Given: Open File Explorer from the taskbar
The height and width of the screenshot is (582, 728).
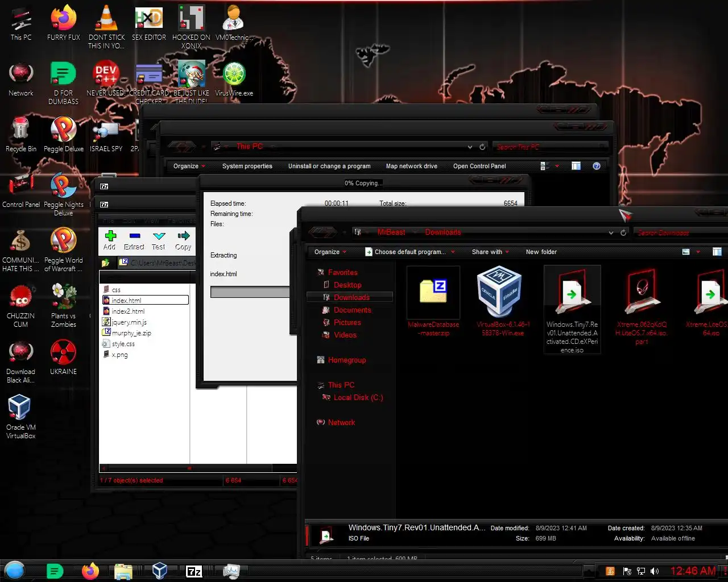Looking at the screenshot, I should tap(123, 571).
